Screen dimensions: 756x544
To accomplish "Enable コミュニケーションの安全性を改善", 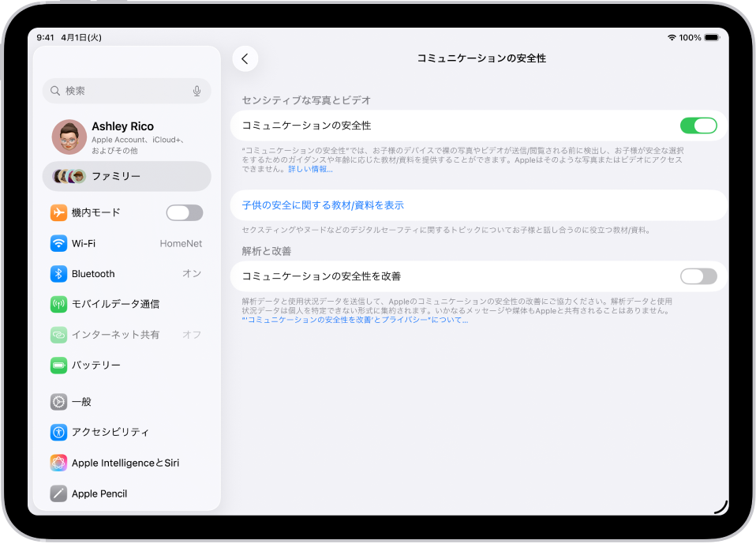I will [698, 276].
